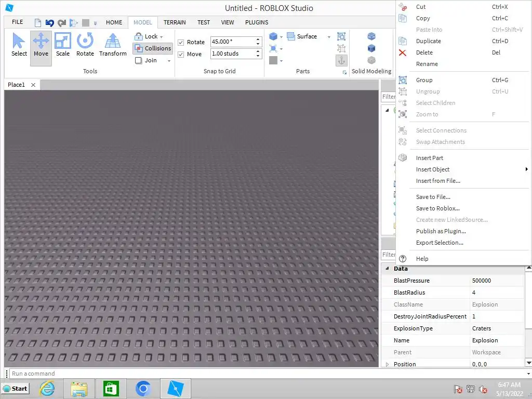The width and height of the screenshot is (532, 399).
Task: Open quick access toolbar customize arrow
Action: tap(96, 23)
